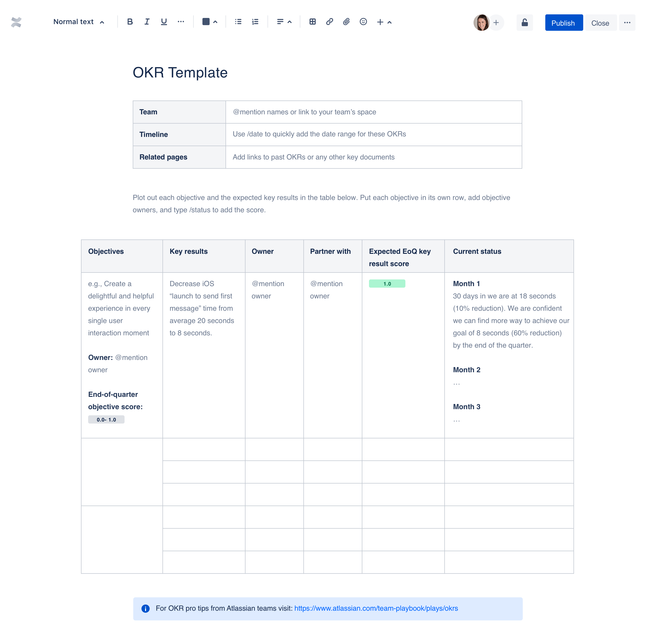Viewport: 656px width, 644px height.
Task: Click the user avatar photo
Action: (x=481, y=23)
